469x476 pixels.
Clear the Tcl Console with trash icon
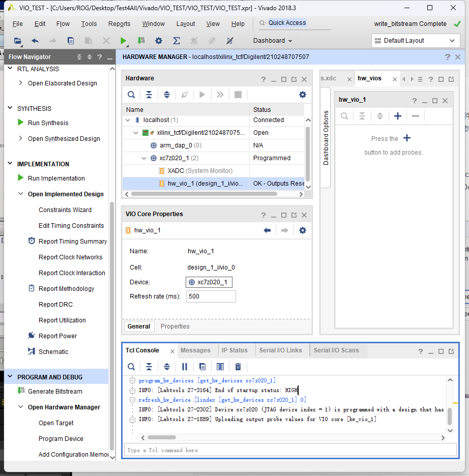238,367
